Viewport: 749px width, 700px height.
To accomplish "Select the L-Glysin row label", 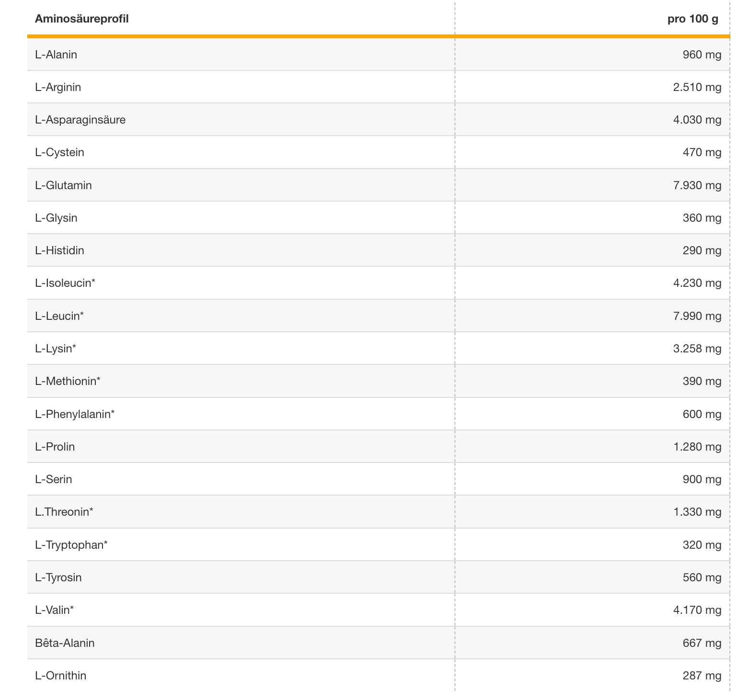I will coord(56,218).
